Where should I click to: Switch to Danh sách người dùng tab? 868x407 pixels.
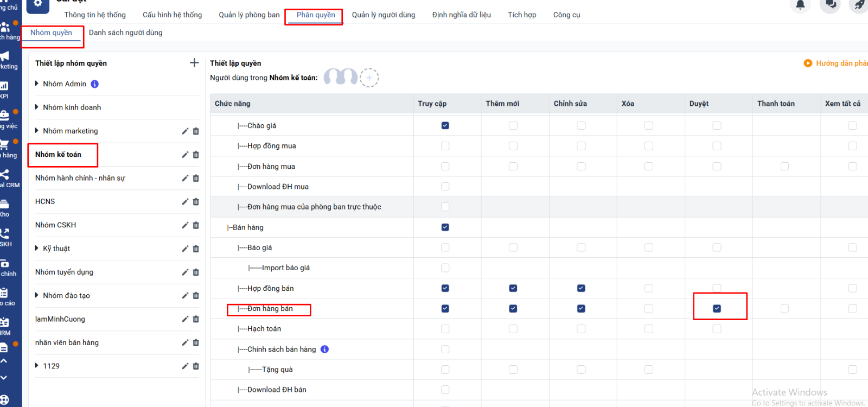(x=125, y=33)
